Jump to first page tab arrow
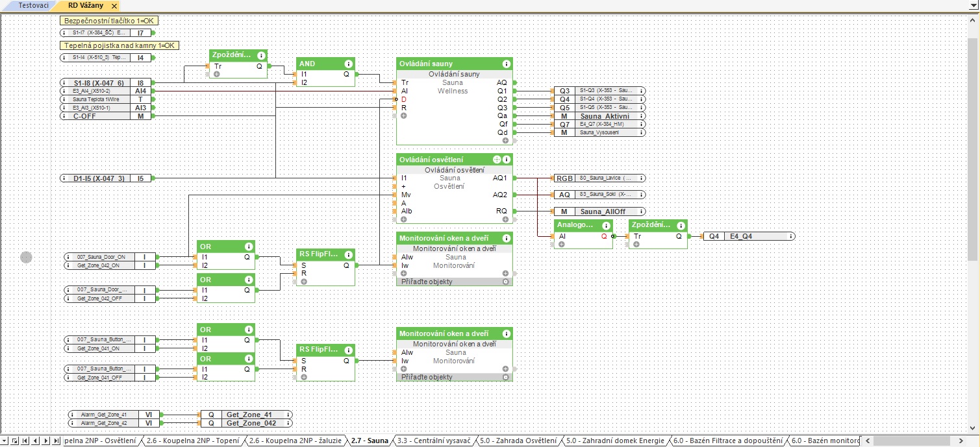This screenshot has height=447, width=980. click(25, 441)
